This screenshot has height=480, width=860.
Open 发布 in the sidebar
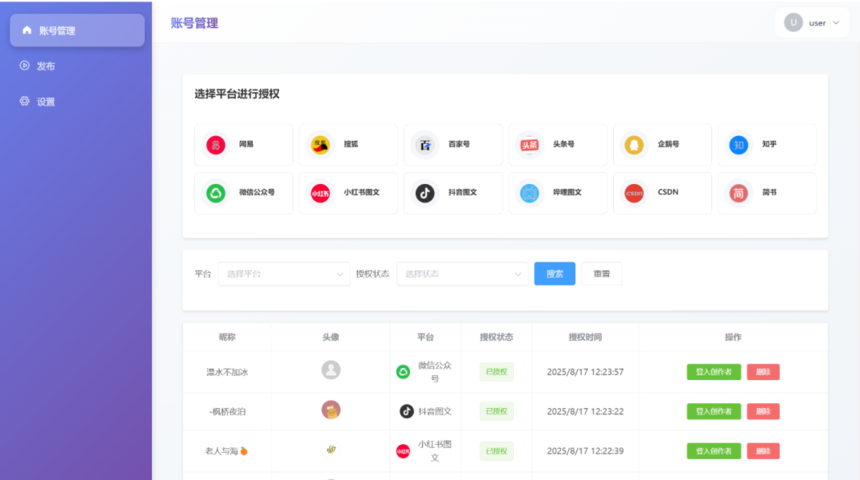click(77, 66)
